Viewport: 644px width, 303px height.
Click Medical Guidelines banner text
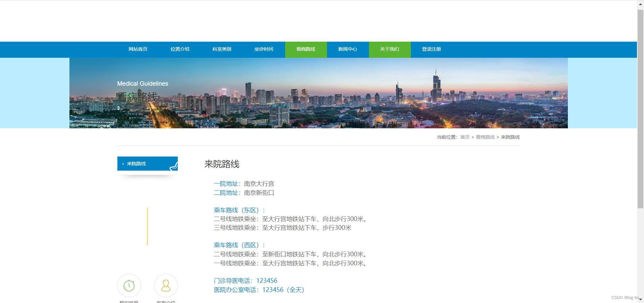pyautogui.click(x=143, y=84)
